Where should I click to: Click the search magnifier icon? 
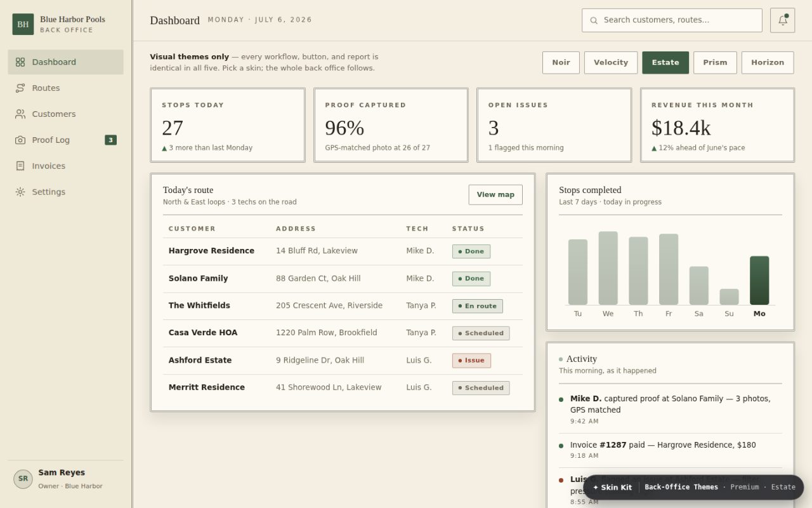tap(594, 20)
